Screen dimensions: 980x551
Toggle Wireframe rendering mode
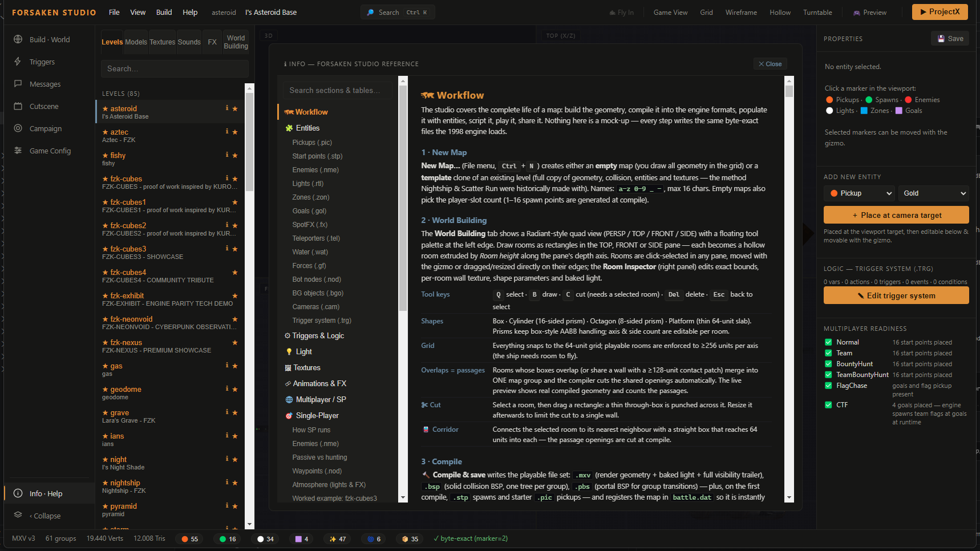tap(741, 13)
